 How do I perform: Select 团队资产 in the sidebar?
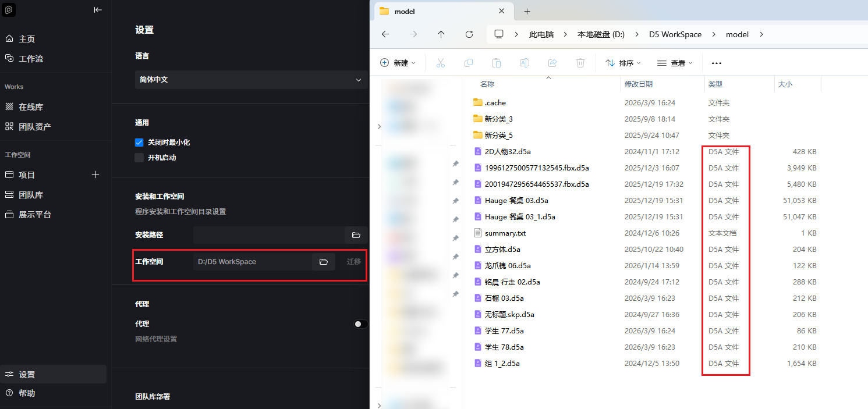coord(34,127)
